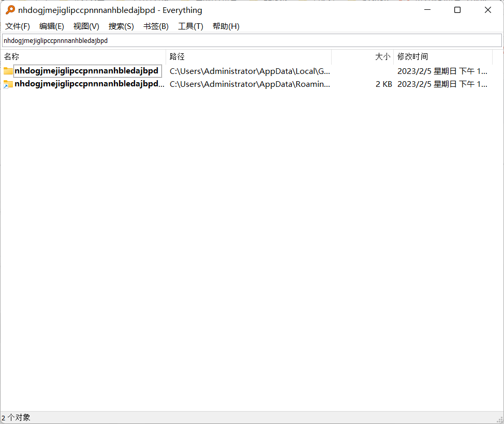Image resolution: width=504 pixels, height=424 pixels.
Task: Click the 2 个对象 status bar text
Action: click(x=16, y=418)
